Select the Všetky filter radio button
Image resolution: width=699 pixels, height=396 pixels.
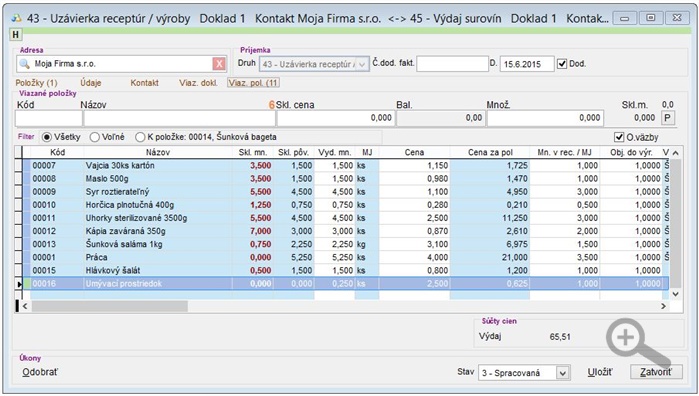tap(47, 137)
